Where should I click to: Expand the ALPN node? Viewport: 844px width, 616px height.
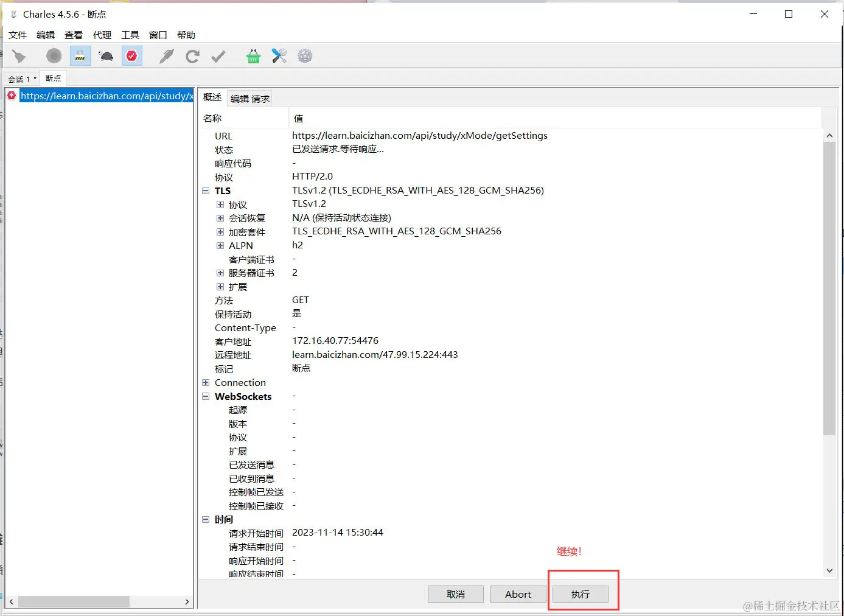click(x=220, y=245)
